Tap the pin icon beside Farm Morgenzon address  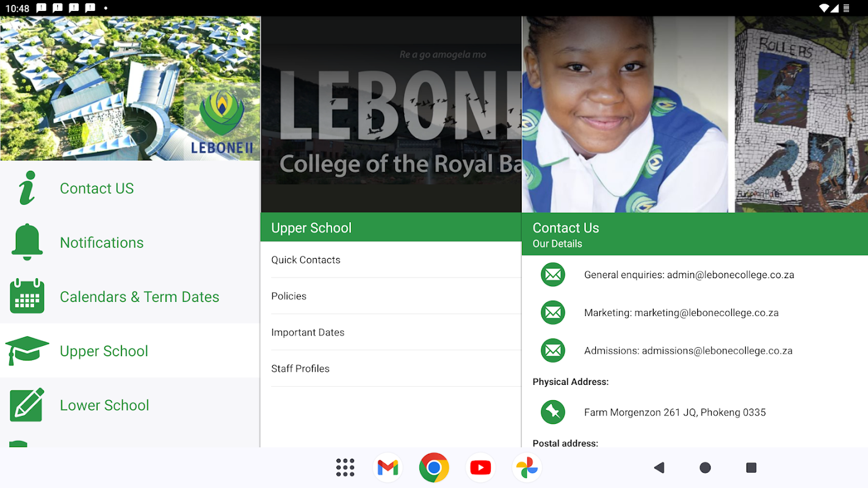tap(553, 412)
